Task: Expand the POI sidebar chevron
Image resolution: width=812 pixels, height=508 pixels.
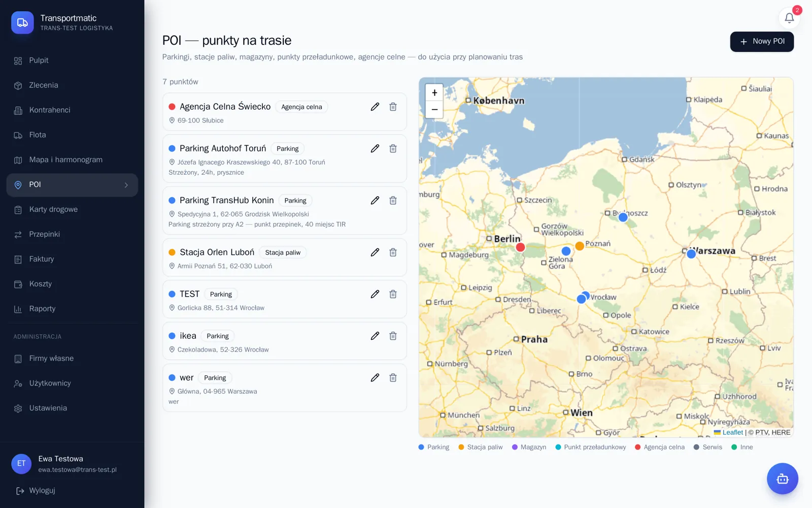Action: click(x=126, y=185)
